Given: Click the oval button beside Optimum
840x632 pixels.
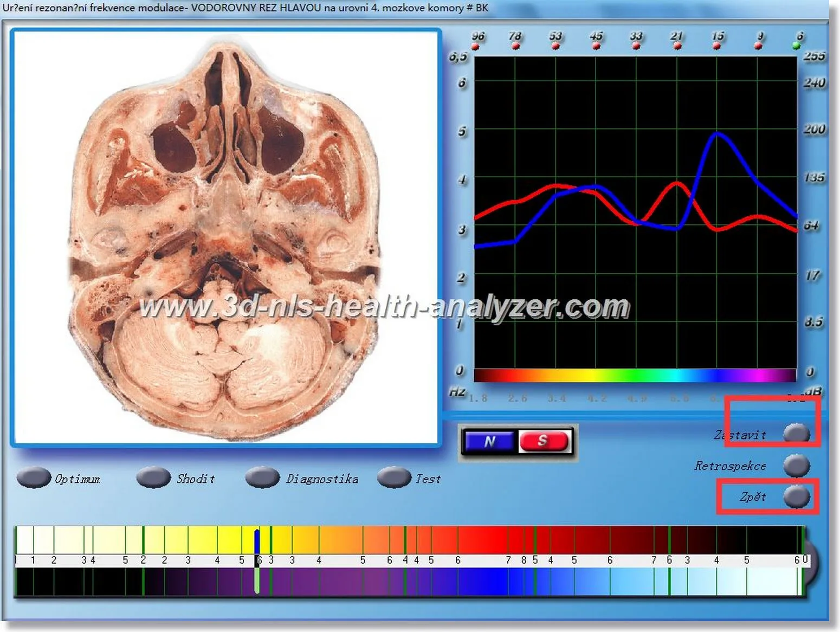Looking at the screenshot, I should point(34,478).
